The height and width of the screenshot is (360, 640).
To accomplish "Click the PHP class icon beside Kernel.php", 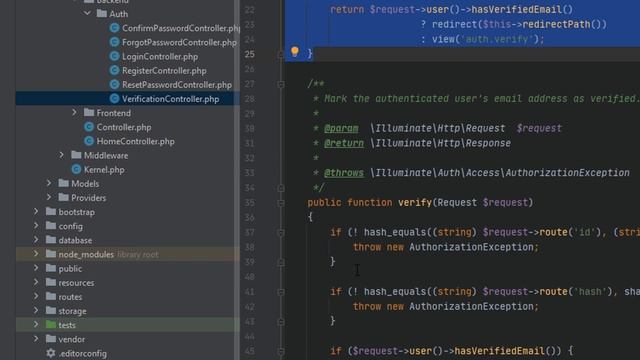I will pyautogui.click(x=76, y=169).
